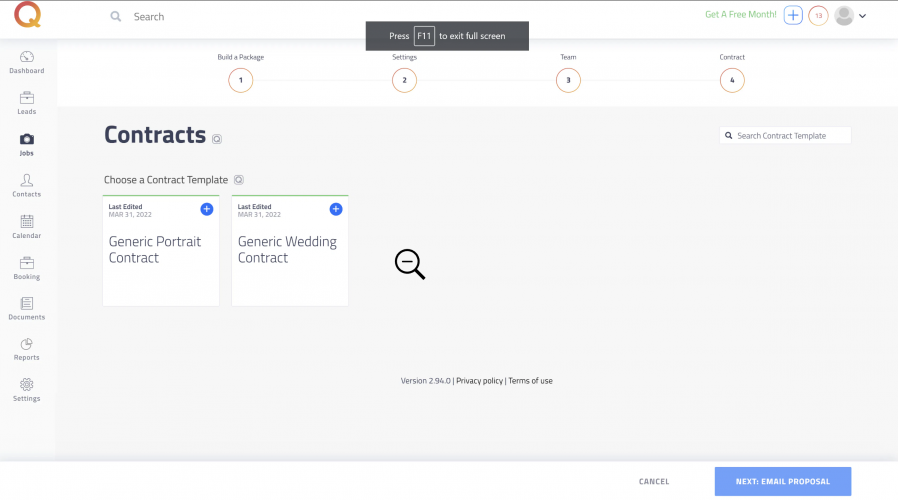Go to step 1 Build a Package

240,80
